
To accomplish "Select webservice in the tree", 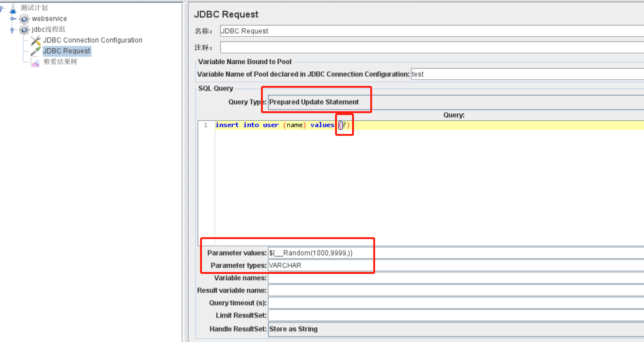I will 49,19.
